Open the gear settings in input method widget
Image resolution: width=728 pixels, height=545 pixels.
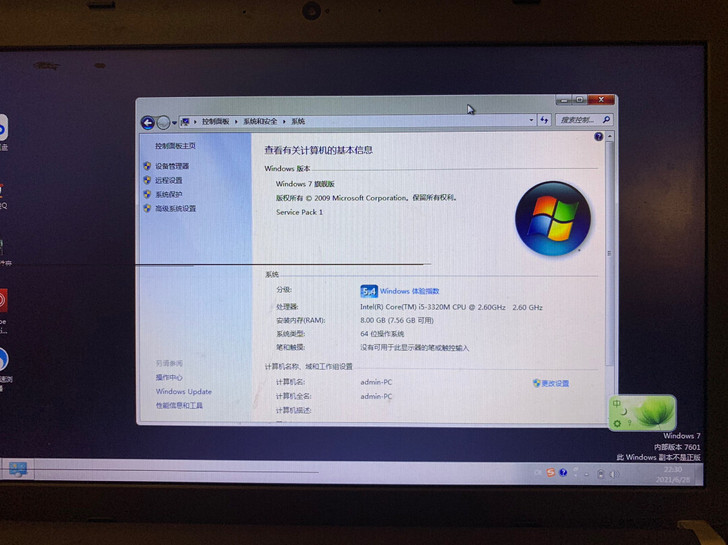[617, 423]
